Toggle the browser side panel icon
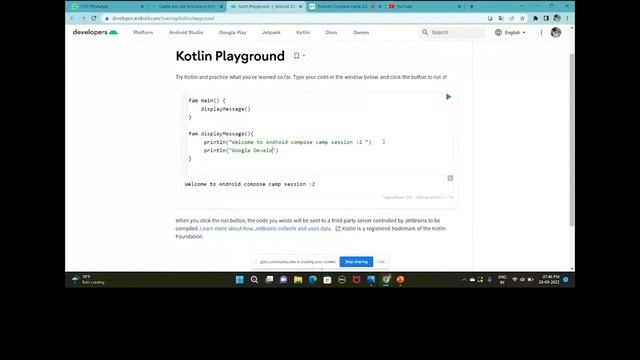This screenshot has height=360, width=640. (546, 18)
